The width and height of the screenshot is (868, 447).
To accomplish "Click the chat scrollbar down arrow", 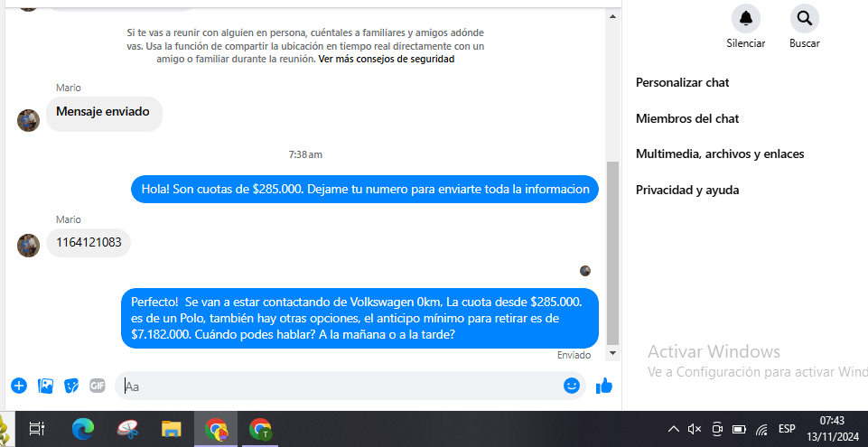I will (612, 352).
